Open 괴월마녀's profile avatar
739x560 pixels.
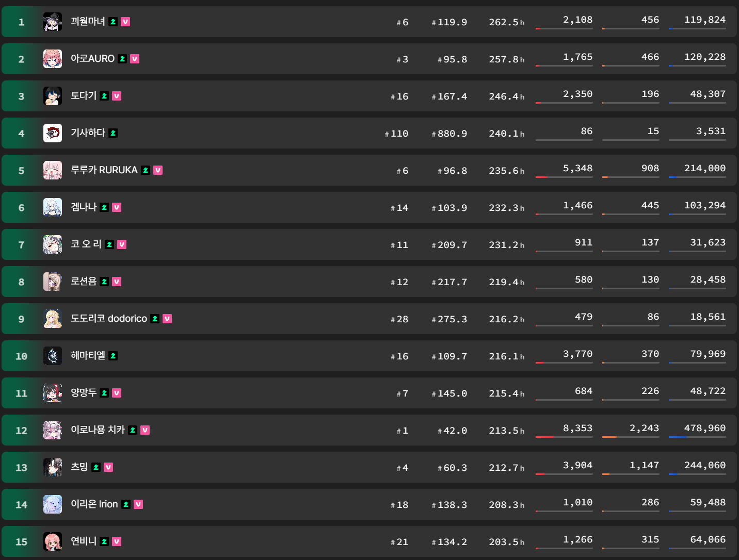tap(53, 22)
